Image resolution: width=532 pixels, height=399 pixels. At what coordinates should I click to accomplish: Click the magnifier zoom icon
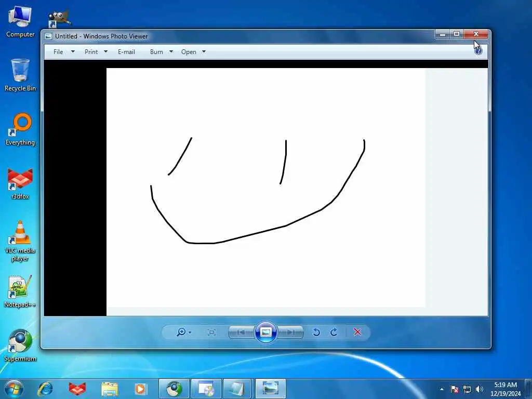[181, 332]
